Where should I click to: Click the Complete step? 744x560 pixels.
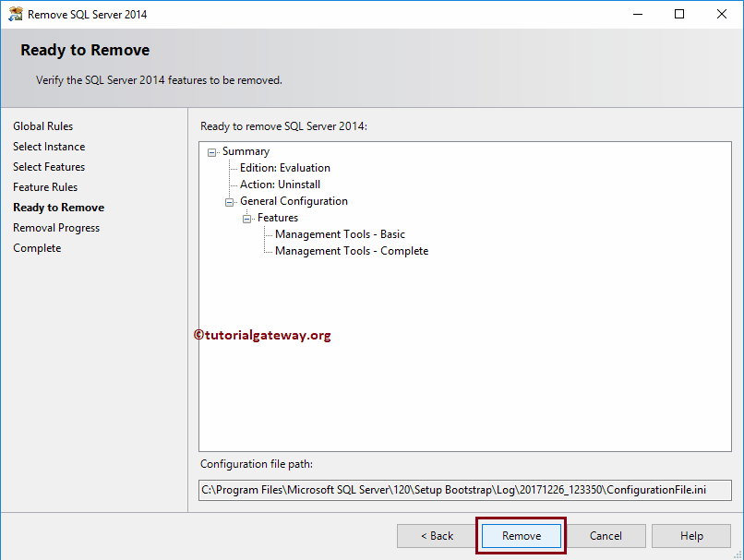[x=37, y=248]
